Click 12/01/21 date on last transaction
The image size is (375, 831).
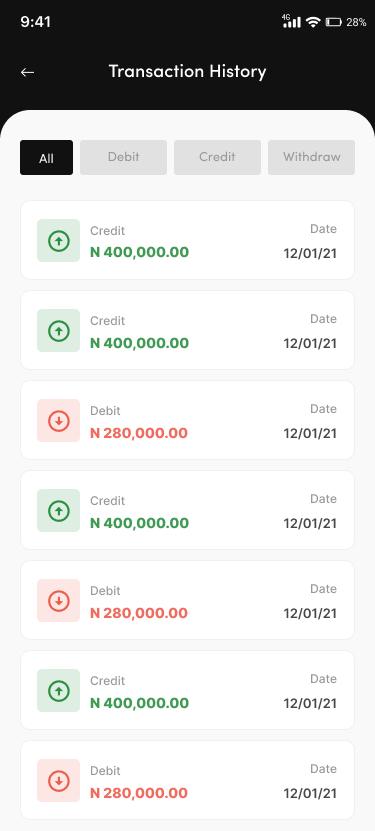tap(310, 793)
